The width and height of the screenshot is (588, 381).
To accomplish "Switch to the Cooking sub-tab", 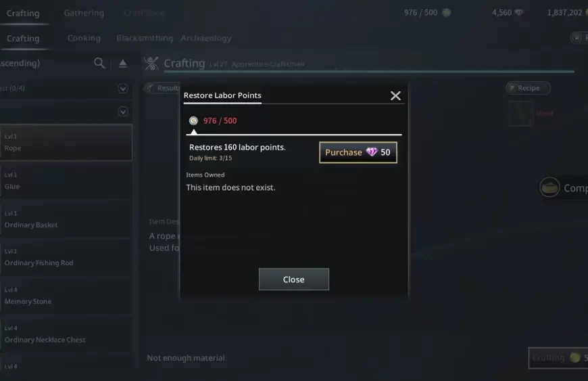I will (84, 39).
